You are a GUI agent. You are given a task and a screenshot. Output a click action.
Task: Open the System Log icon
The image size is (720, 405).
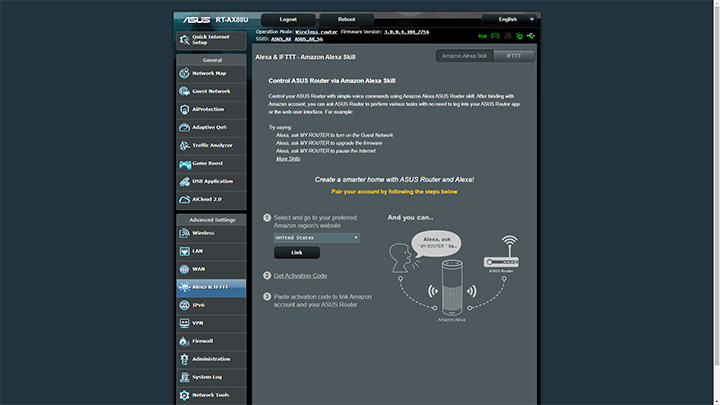(x=185, y=377)
